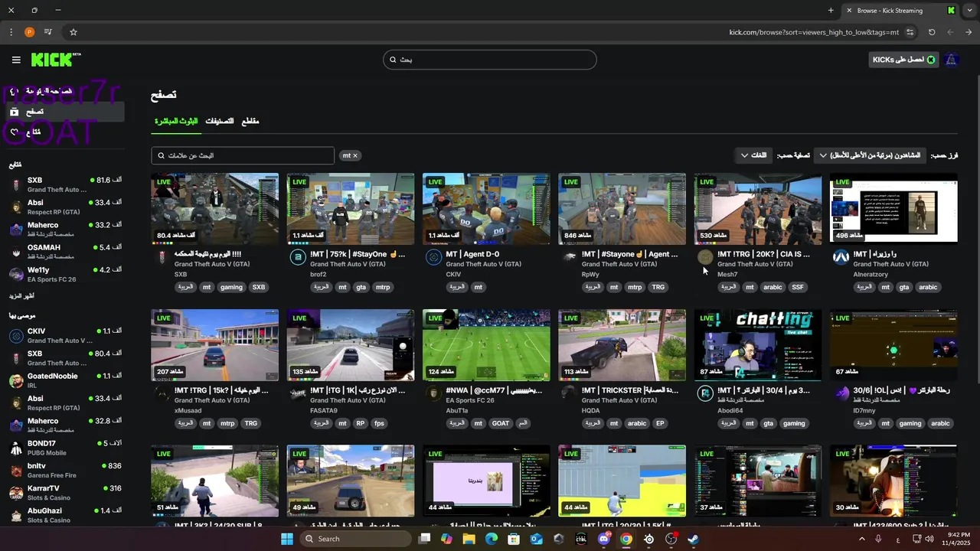Click brof2 channel avatar icon
Screen dimensions: 980x551
coord(298,257)
